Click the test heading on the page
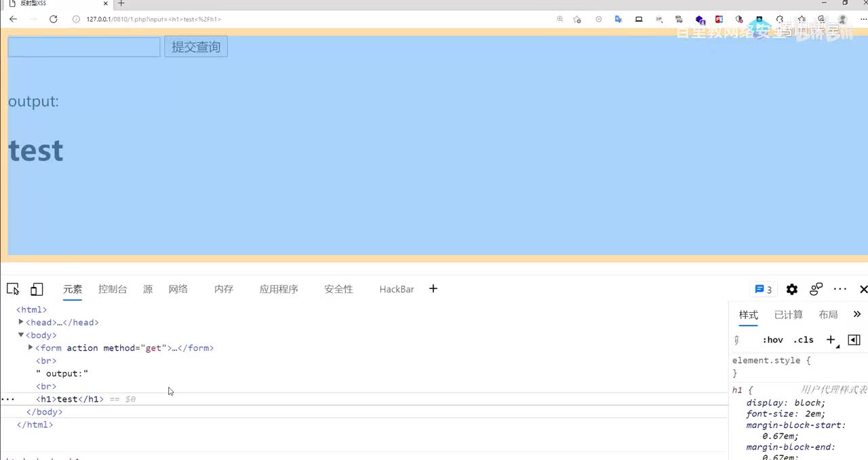Image resolution: width=868 pixels, height=460 pixels. (x=36, y=151)
